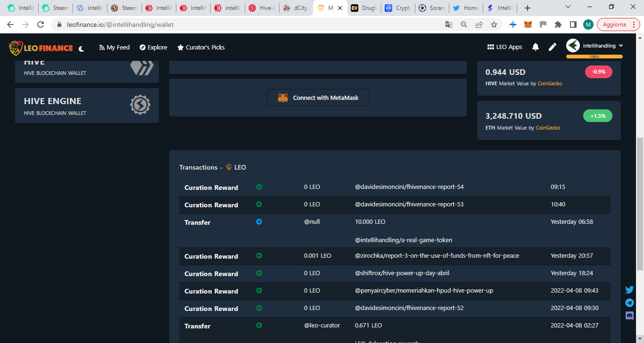Click the 0.001 LEO reward amount
The height and width of the screenshot is (343, 644).
(318, 256)
